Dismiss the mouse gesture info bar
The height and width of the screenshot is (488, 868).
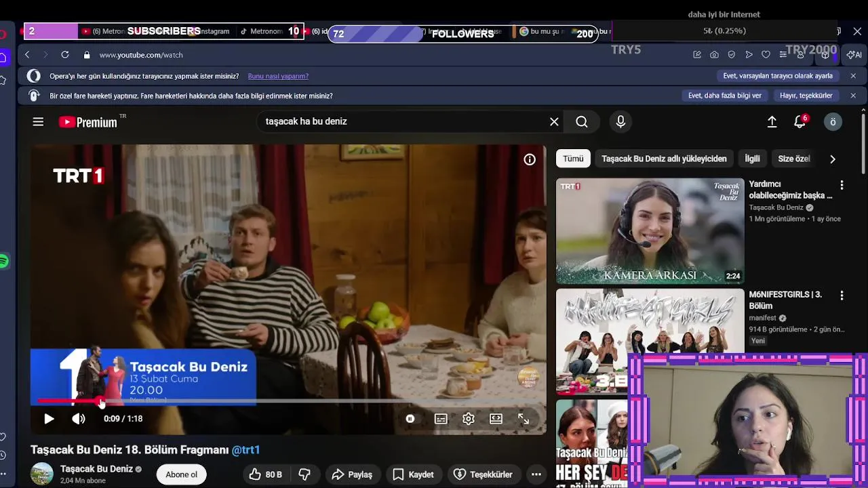(x=853, y=96)
